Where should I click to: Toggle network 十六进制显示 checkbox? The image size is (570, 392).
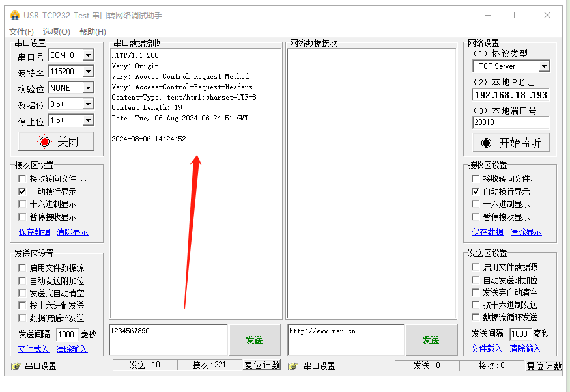coord(476,204)
